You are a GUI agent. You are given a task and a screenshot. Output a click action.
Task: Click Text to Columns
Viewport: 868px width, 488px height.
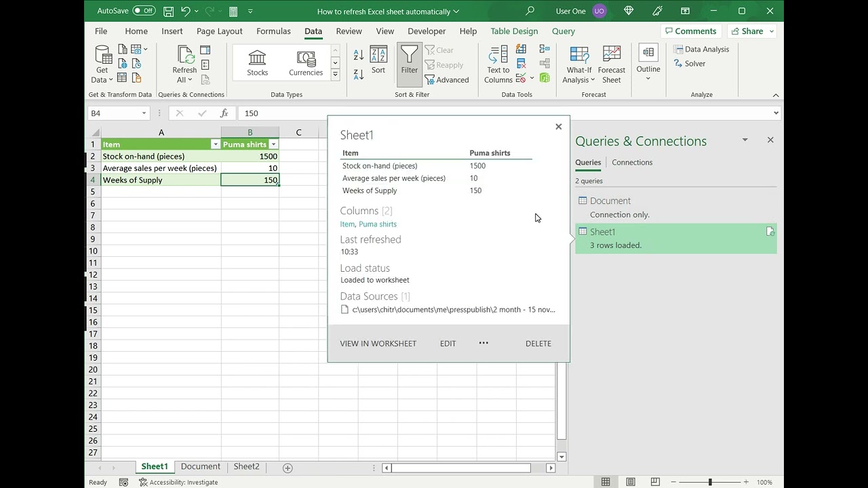click(498, 64)
